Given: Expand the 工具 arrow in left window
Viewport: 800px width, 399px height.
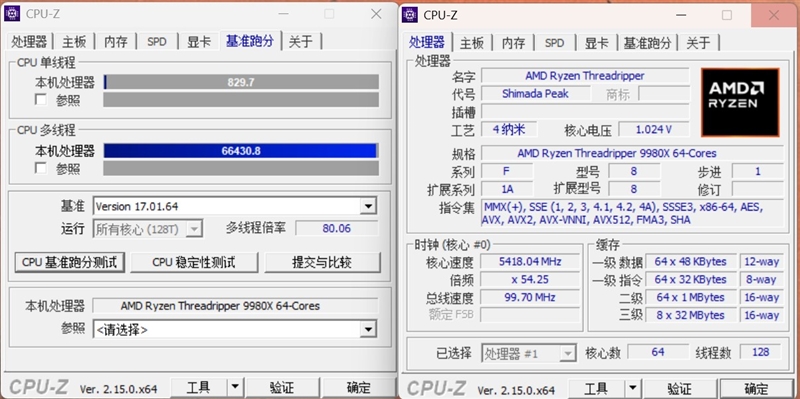Looking at the screenshot, I should click(235, 388).
